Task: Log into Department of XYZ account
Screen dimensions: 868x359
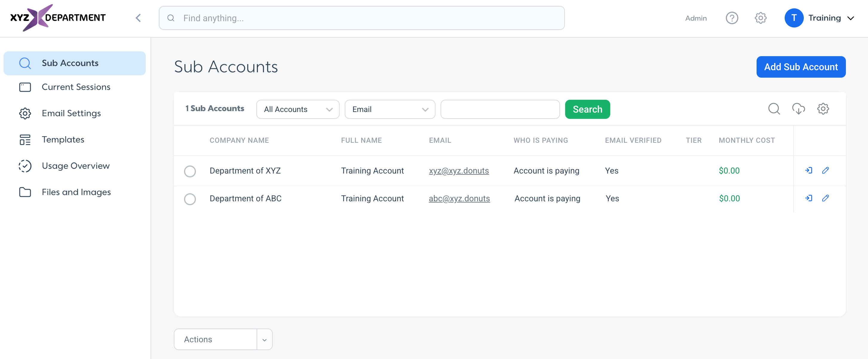Action: [x=808, y=171]
